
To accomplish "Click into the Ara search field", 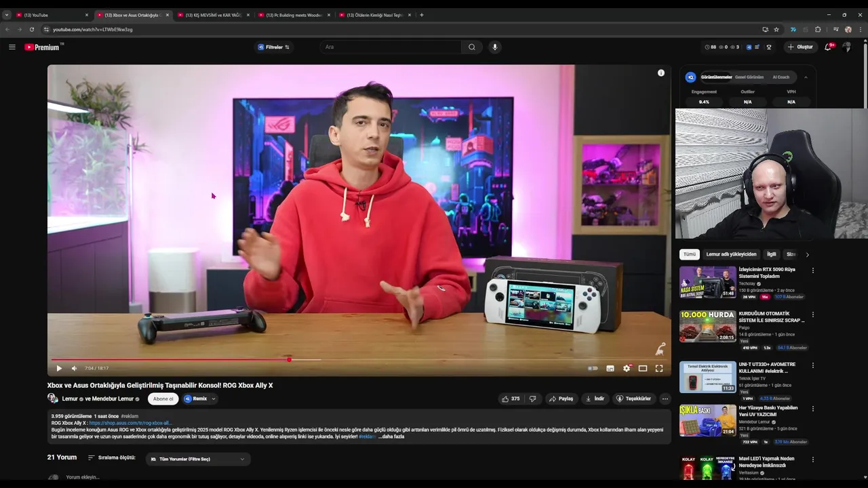I will tap(391, 47).
